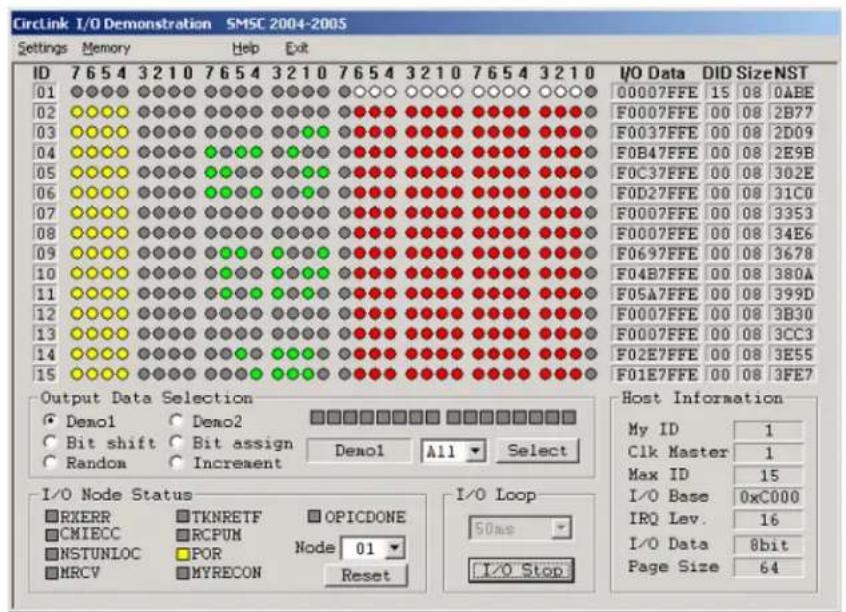Click node ID 09 label

click(45, 253)
